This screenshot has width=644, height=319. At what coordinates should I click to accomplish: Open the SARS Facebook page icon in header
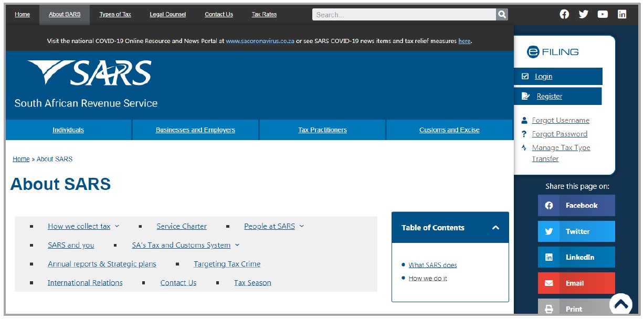click(x=564, y=14)
